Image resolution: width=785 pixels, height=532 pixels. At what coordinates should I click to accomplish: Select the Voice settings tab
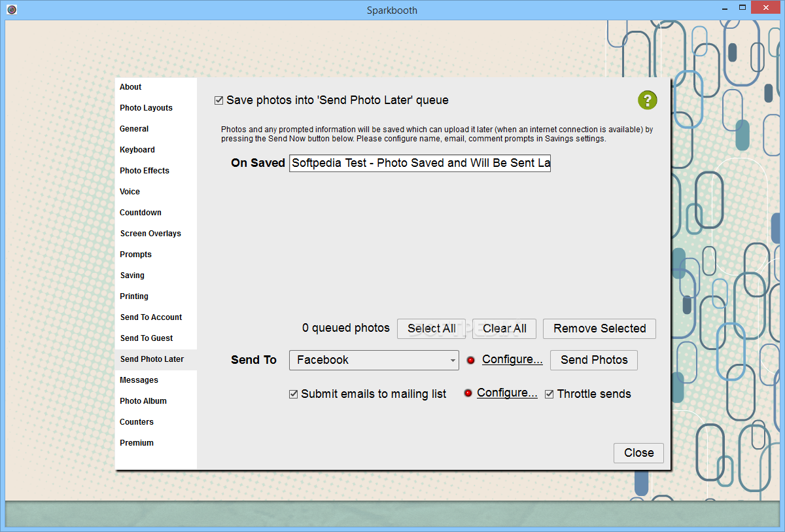[156, 192]
